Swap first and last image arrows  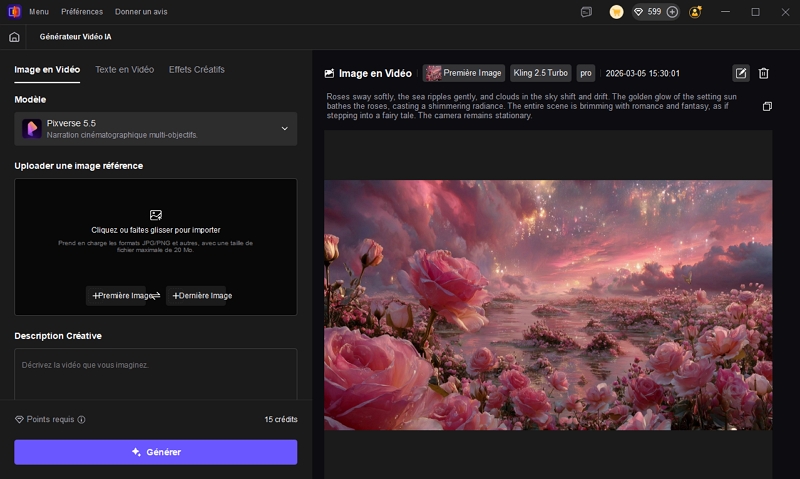tap(155, 296)
